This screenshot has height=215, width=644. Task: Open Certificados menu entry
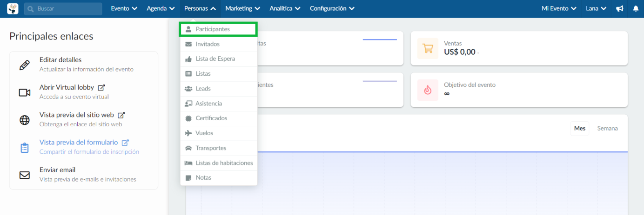(219, 118)
